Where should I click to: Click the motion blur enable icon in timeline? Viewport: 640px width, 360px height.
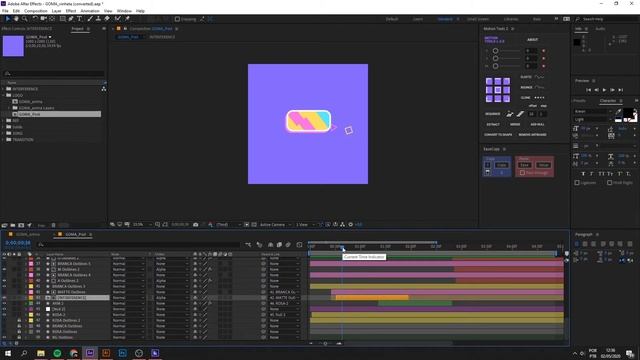pyautogui.click(x=288, y=244)
